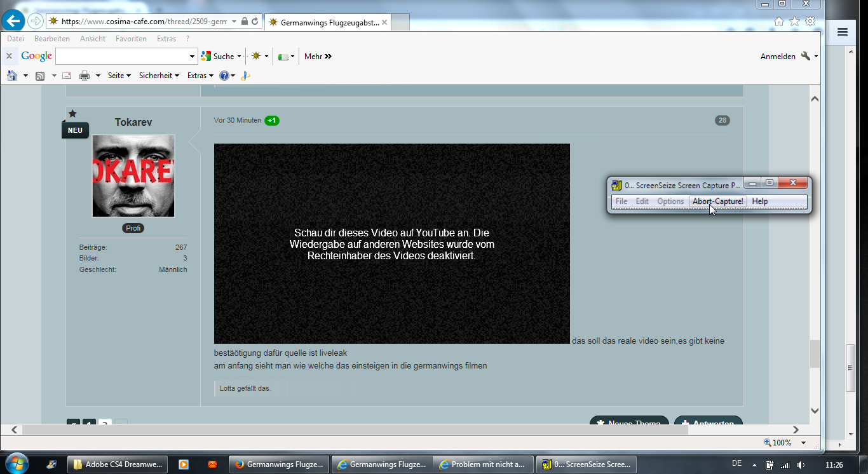The width and height of the screenshot is (868, 474).
Task: Expand the Sicherheit dropdown menu
Action: (x=159, y=76)
